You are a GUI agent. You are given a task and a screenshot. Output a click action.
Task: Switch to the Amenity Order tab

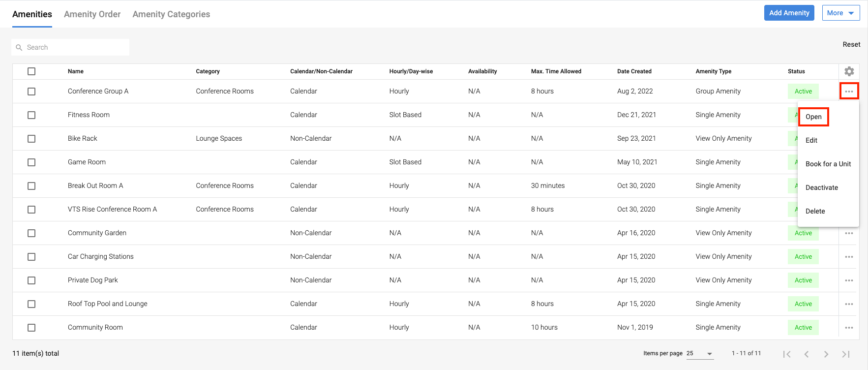point(92,14)
